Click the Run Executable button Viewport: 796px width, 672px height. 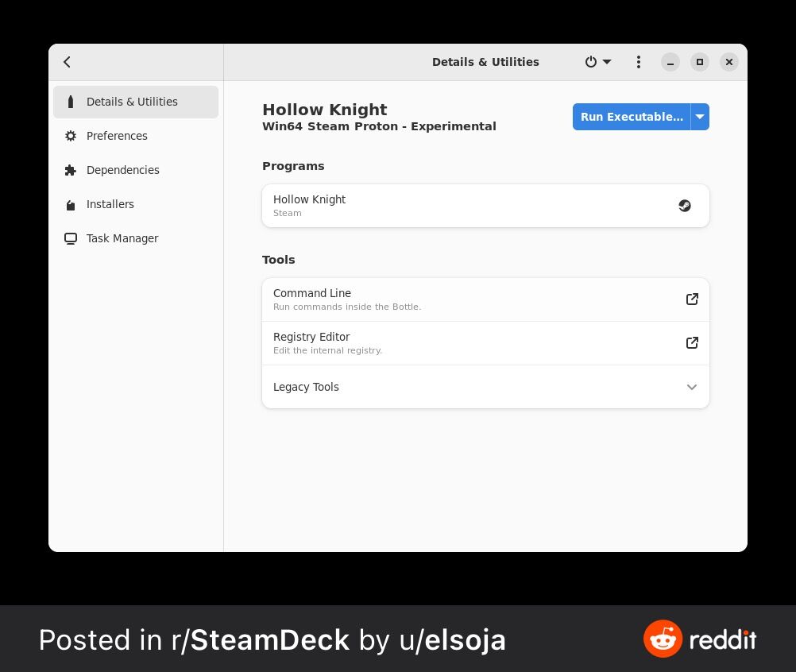click(x=632, y=117)
